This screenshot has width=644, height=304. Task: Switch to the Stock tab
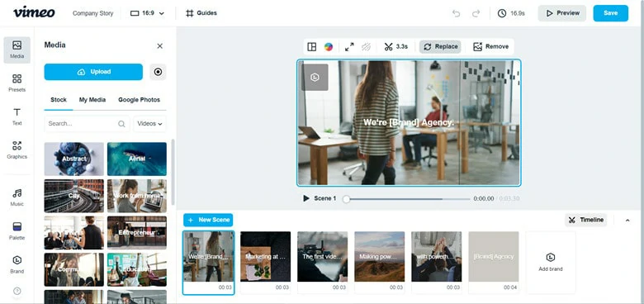[x=59, y=100]
